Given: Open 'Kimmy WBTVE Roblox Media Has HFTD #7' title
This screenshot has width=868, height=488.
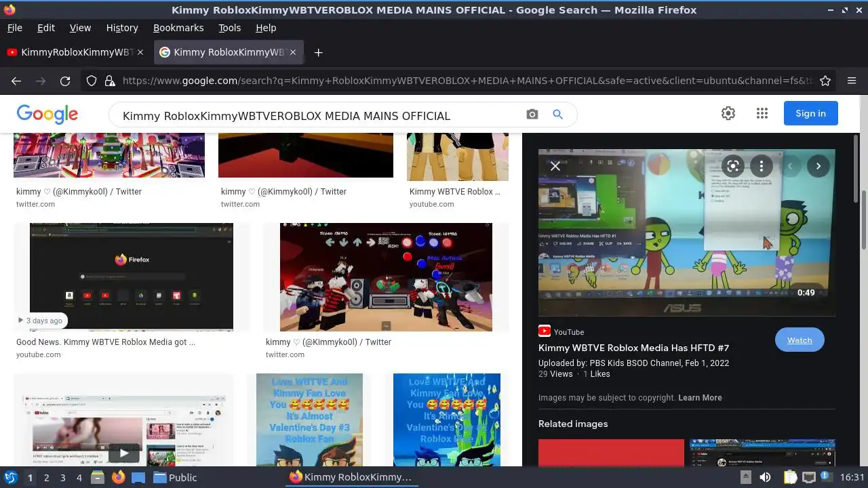Looking at the screenshot, I should 633,348.
